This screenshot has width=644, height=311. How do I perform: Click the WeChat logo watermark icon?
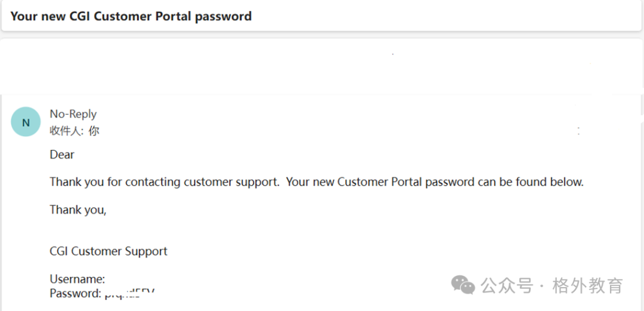click(x=463, y=285)
